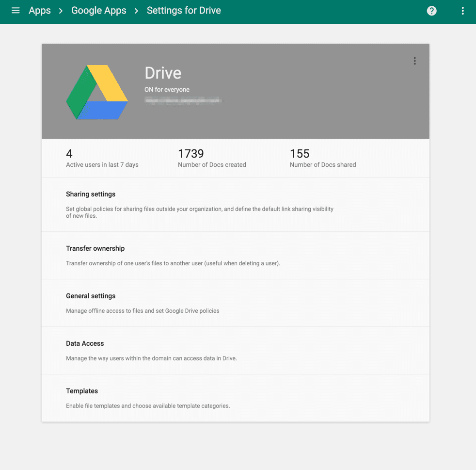Open the Drive card's three-dot menu
The height and width of the screenshot is (470, 476).
pos(414,61)
